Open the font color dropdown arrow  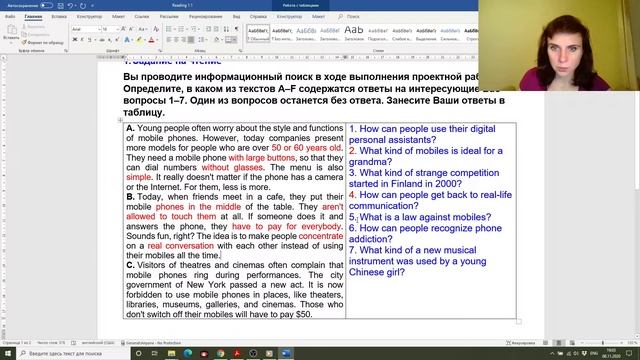coord(157,40)
